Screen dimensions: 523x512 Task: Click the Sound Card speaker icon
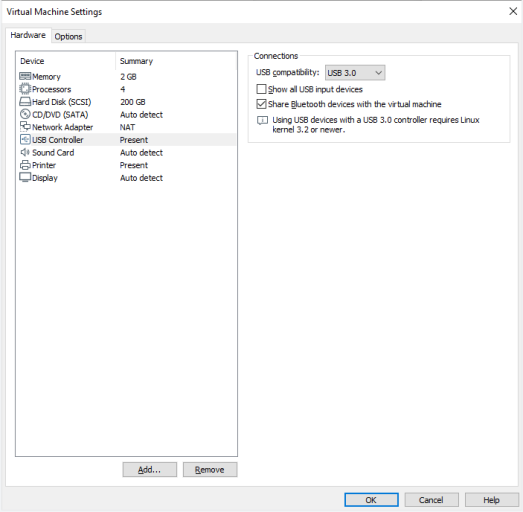tap(25, 152)
